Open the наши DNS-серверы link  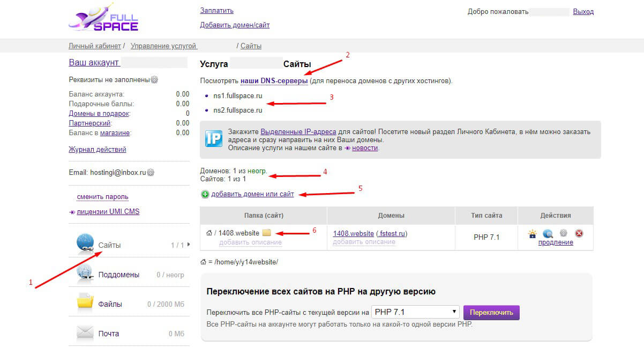click(x=274, y=81)
